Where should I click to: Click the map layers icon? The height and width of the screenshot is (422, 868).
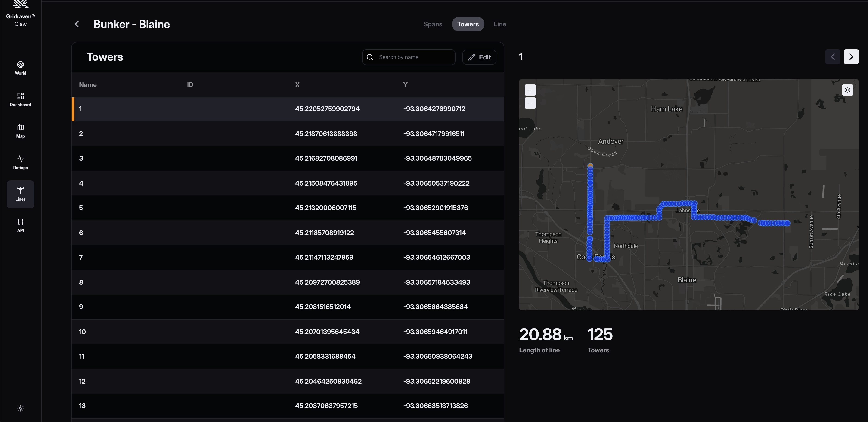[x=847, y=90]
